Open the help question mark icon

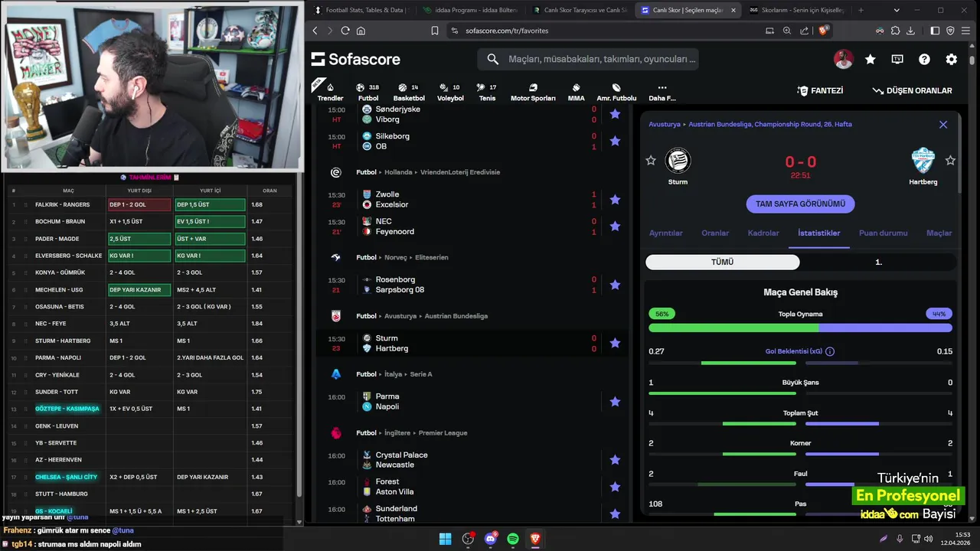[924, 59]
